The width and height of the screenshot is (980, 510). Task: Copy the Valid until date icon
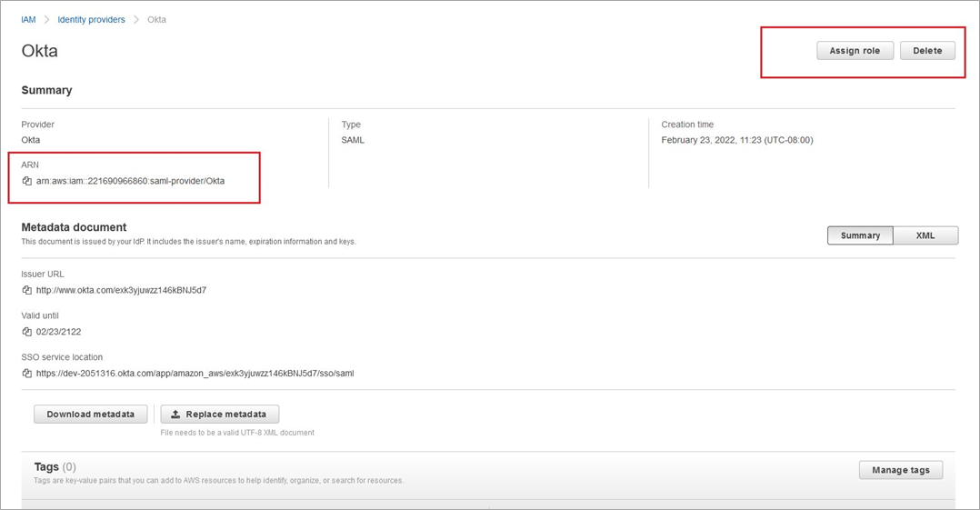(x=27, y=332)
